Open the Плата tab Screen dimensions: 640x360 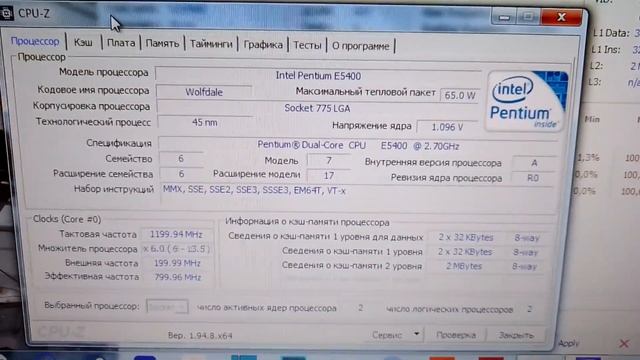click(x=121, y=43)
